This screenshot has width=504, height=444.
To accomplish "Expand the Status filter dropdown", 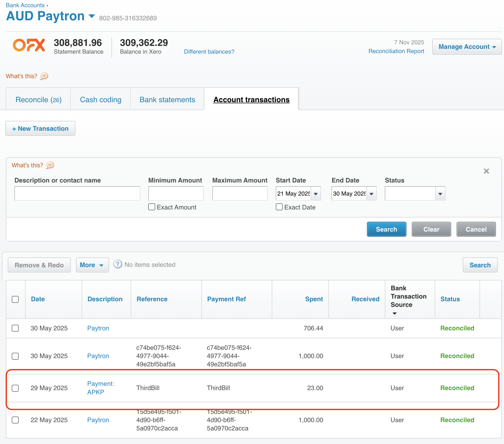I will (440, 194).
